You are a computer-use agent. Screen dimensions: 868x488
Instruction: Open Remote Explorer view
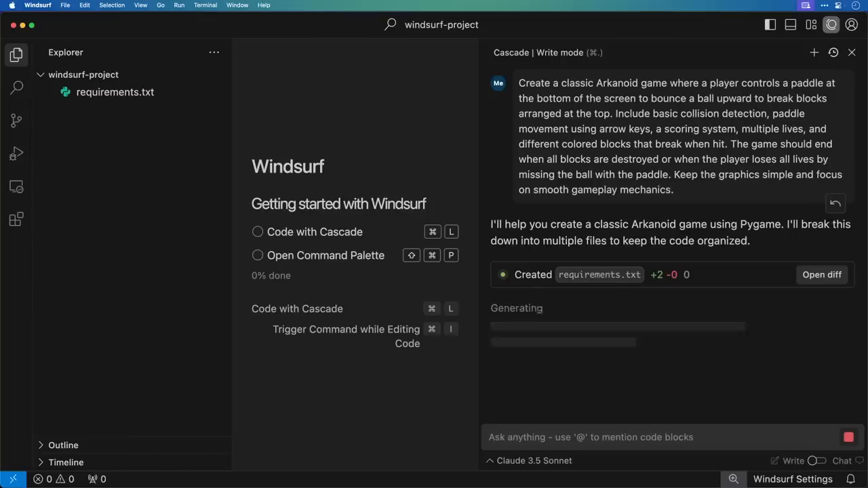[x=16, y=186]
